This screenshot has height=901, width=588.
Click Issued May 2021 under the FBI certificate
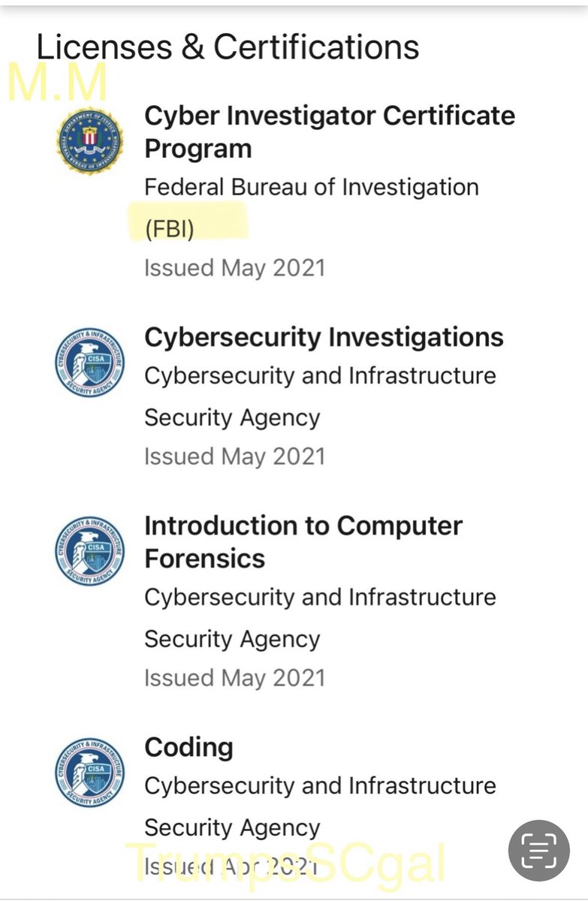pos(234,268)
